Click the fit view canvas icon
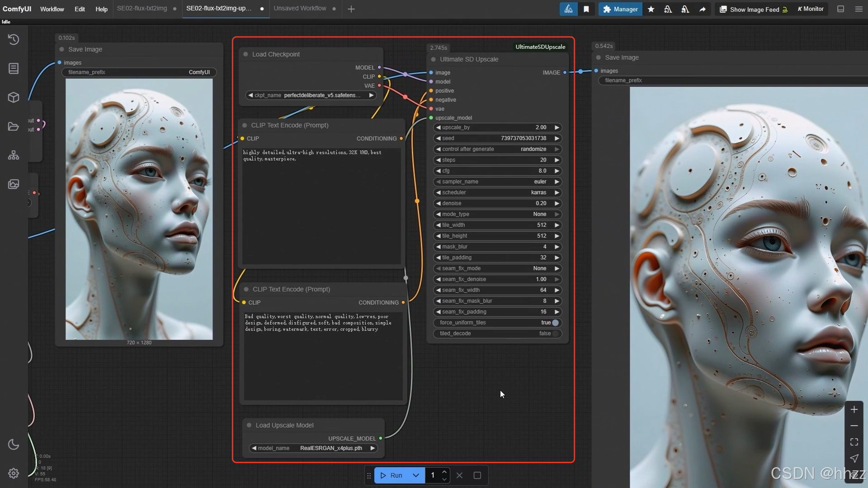 854,442
